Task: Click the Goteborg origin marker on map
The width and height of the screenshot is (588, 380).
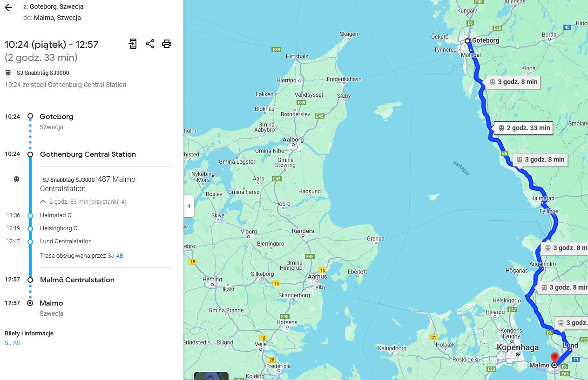Action: 467,41
